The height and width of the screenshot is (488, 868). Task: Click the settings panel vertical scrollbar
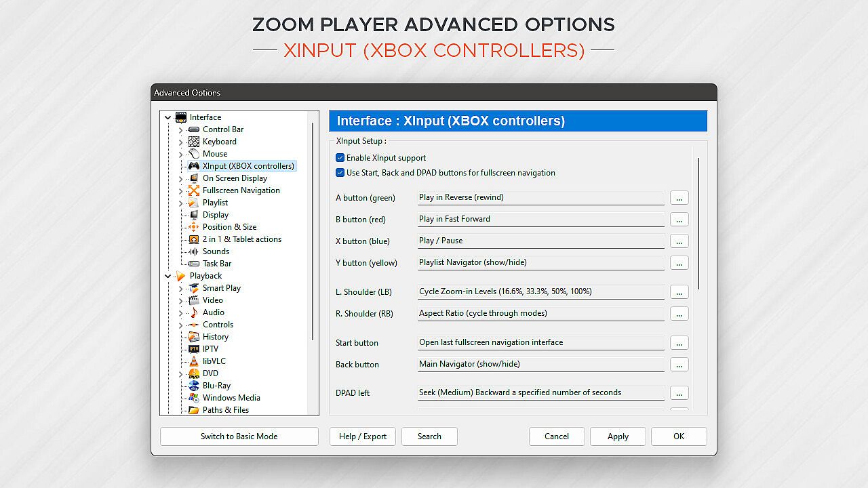[698, 224]
